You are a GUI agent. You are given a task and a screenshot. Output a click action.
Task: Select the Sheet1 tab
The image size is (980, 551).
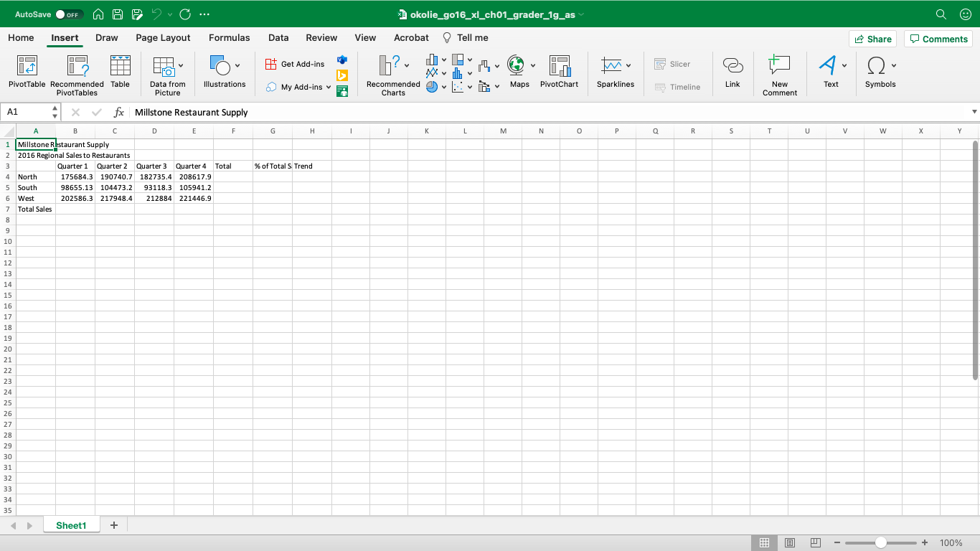71,525
